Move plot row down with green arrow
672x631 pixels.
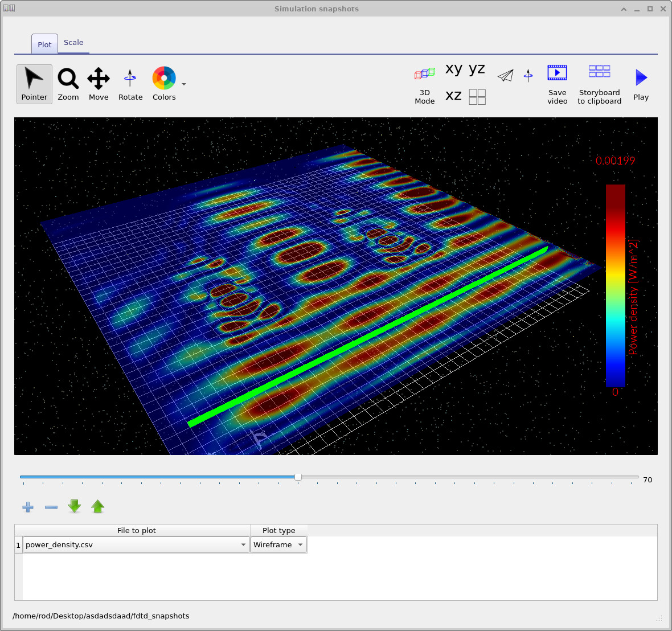[75, 506]
